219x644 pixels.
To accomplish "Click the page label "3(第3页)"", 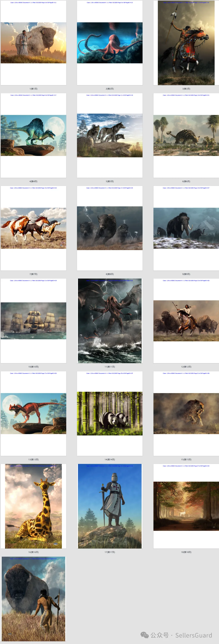I will [x=186, y=89].
